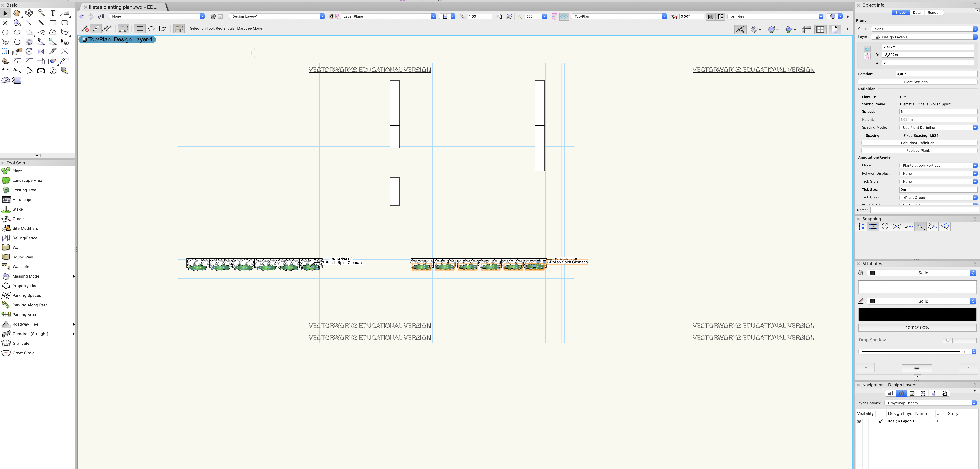The image size is (980, 469).
Task: Open the Data tab of the Object Info palette
Action: point(917,12)
